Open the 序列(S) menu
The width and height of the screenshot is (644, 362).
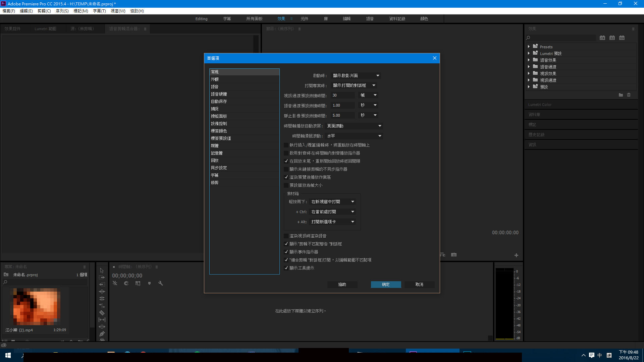coord(62,11)
